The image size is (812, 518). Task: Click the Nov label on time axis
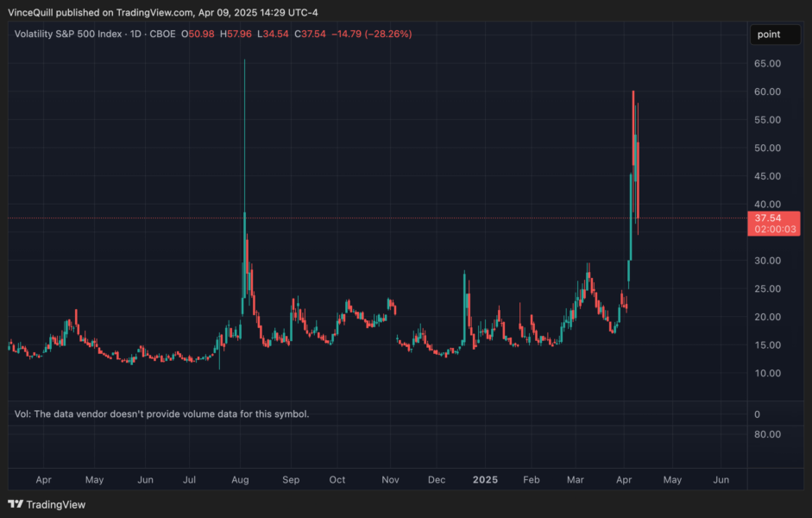point(390,479)
